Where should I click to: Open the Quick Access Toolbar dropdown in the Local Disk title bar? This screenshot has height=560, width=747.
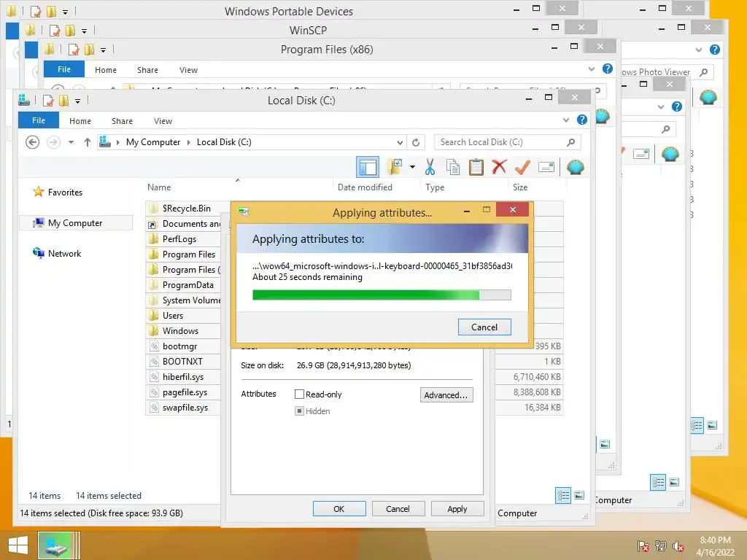click(x=77, y=101)
